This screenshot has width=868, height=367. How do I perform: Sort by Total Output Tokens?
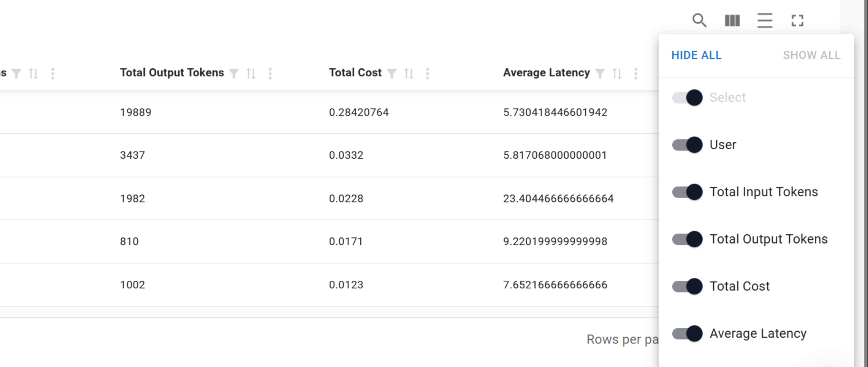coord(251,74)
